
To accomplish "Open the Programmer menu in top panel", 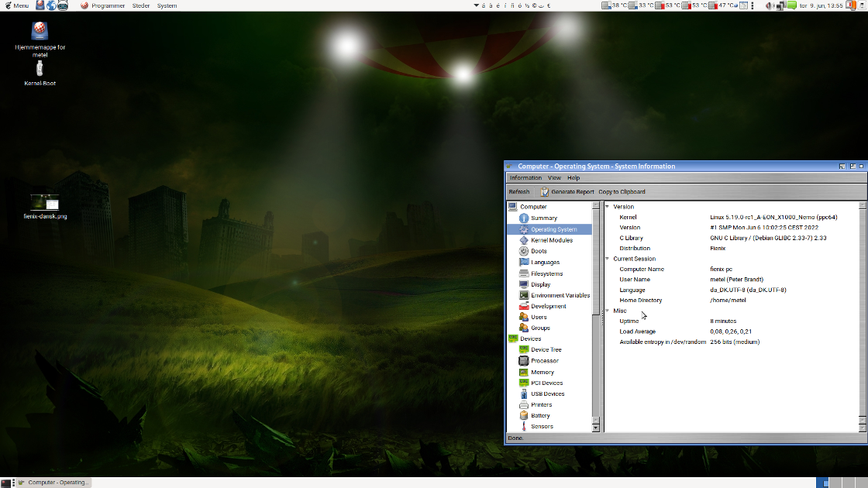I will [x=108, y=5].
